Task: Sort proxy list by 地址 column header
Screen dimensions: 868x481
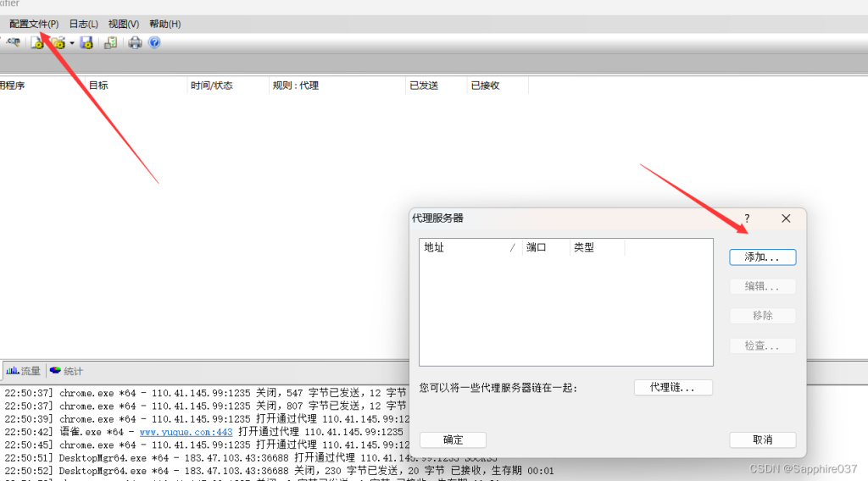Action: point(466,247)
